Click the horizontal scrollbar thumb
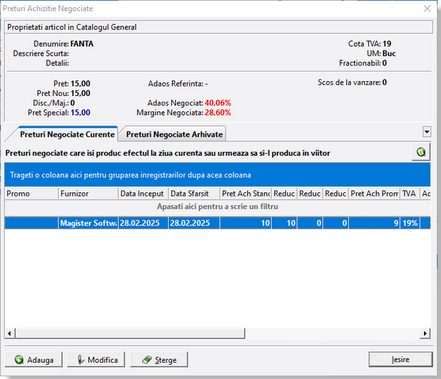Image resolution: width=441 pixels, height=379 pixels. (x=130, y=333)
